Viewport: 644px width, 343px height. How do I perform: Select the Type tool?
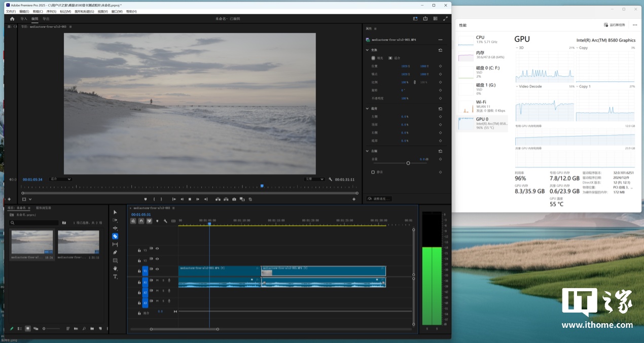tap(115, 277)
